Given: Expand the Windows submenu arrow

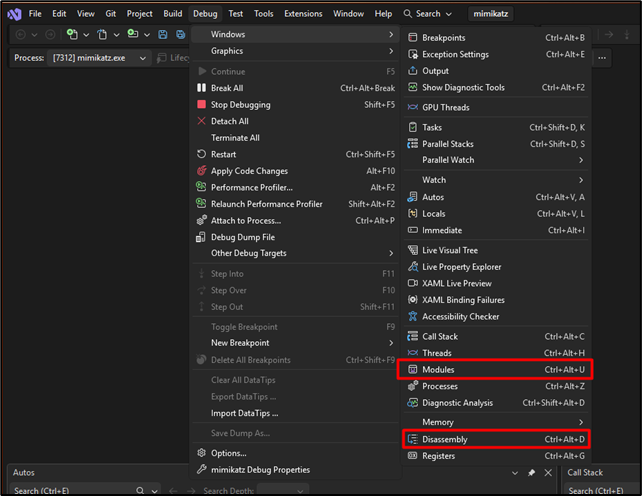Looking at the screenshot, I should click(x=391, y=34).
